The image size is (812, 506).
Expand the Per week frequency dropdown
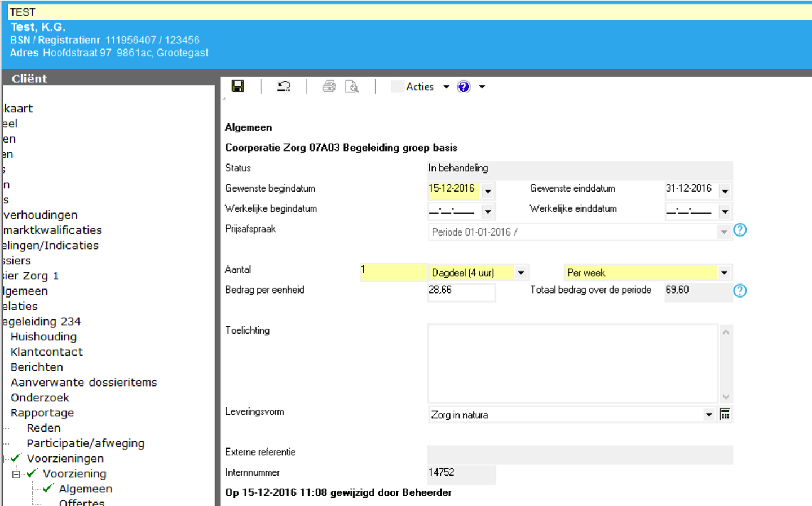[x=724, y=273]
